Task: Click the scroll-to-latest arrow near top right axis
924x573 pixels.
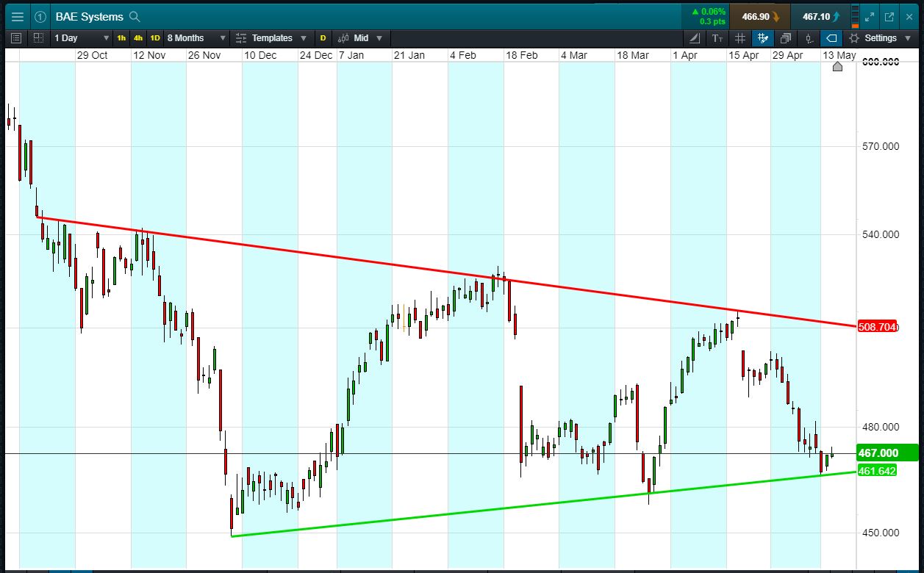Action: [x=837, y=68]
